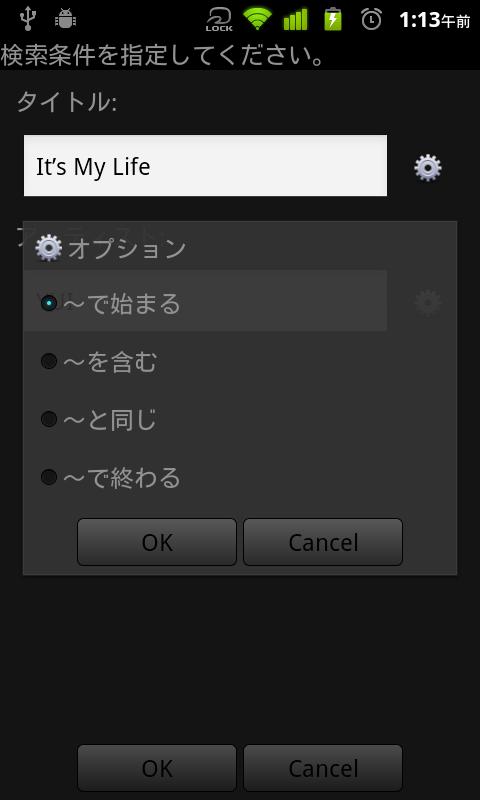Tap the alarm clock status icon
The height and width of the screenshot is (800, 480).
coord(371,19)
